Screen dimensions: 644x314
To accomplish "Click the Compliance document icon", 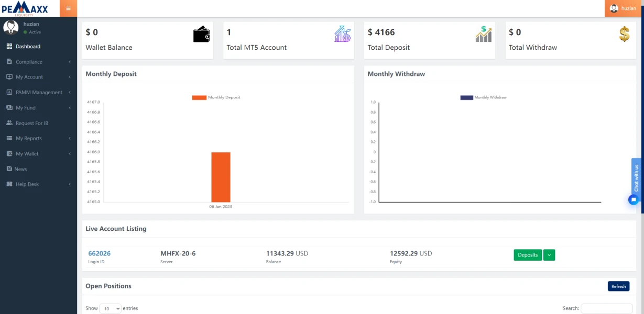I will (x=9, y=62).
